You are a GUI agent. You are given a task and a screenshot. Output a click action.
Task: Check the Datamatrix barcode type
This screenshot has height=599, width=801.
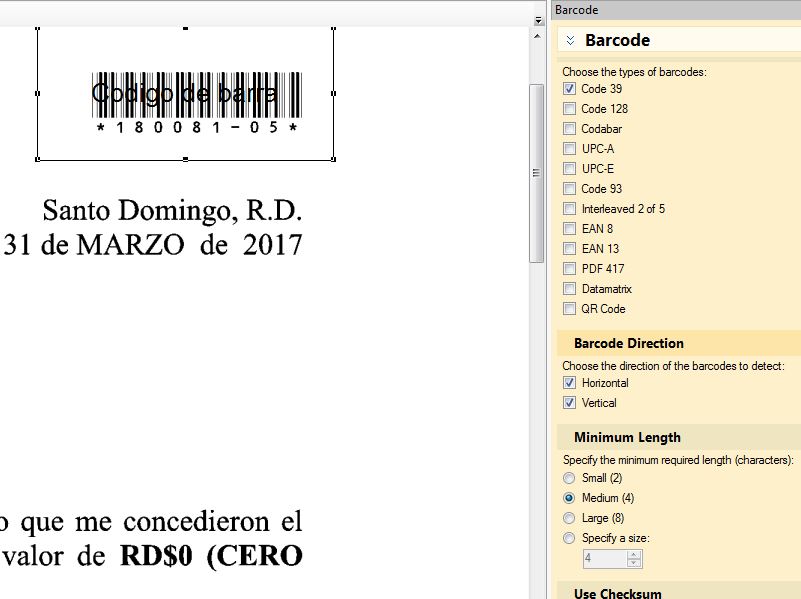pyautogui.click(x=569, y=289)
